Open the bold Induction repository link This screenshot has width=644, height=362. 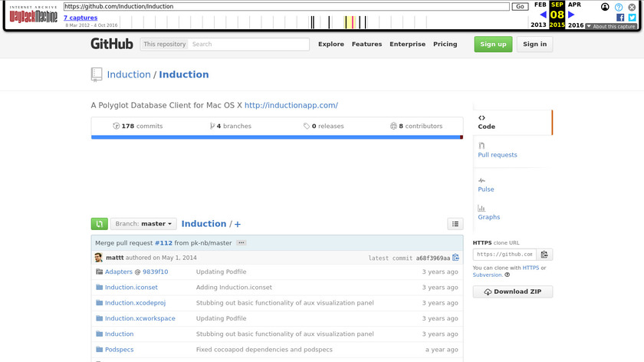click(183, 74)
